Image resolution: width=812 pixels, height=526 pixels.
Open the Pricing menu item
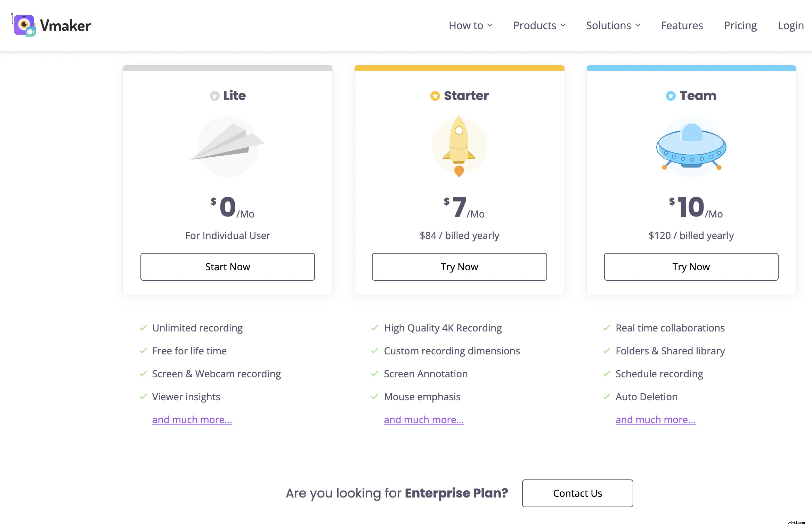tap(740, 26)
